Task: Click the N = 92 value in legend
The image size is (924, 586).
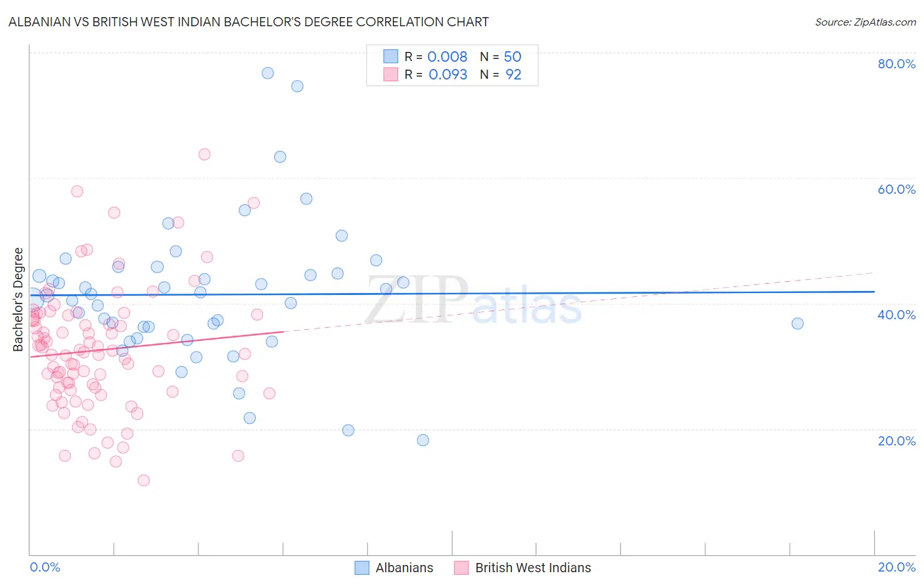Action: pos(501,74)
